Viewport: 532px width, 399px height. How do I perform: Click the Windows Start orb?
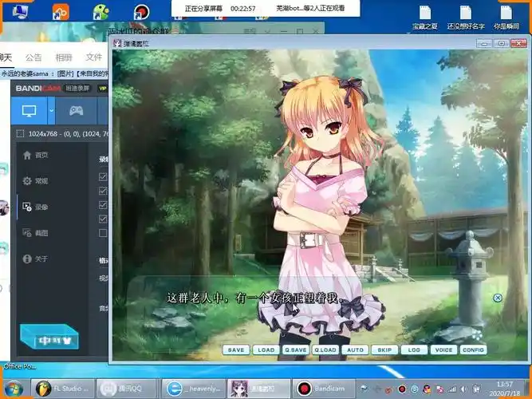coord(14,389)
